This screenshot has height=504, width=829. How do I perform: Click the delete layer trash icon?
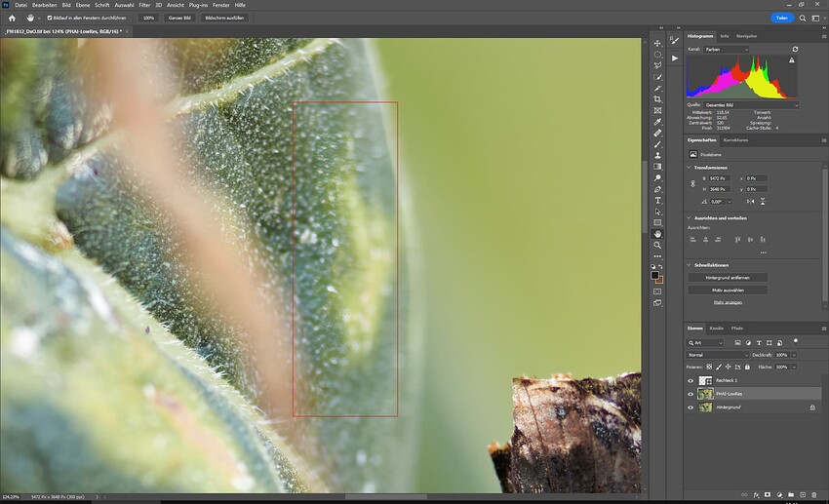(x=811, y=494)
